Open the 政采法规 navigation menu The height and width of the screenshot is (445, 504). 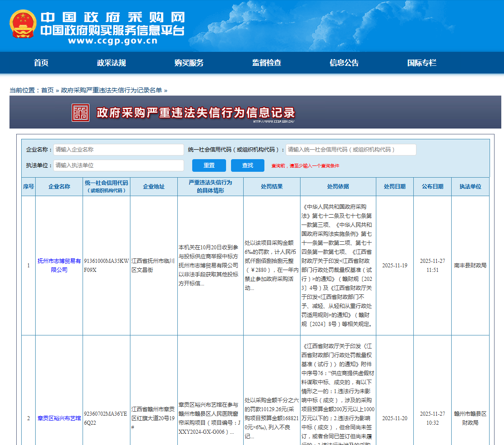click(111, 63)
